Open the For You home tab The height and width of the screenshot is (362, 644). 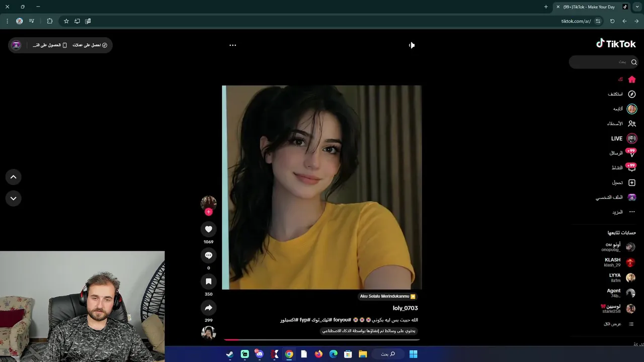(x=627, y=79)
